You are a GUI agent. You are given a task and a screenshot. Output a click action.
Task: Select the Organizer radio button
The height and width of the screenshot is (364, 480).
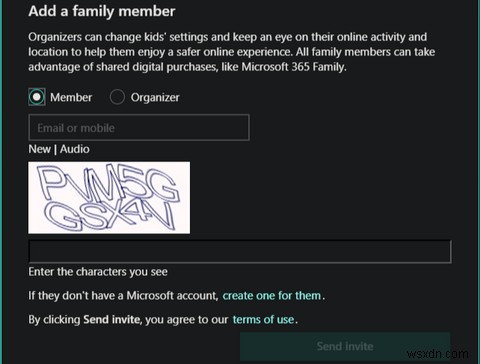[117, 97]
